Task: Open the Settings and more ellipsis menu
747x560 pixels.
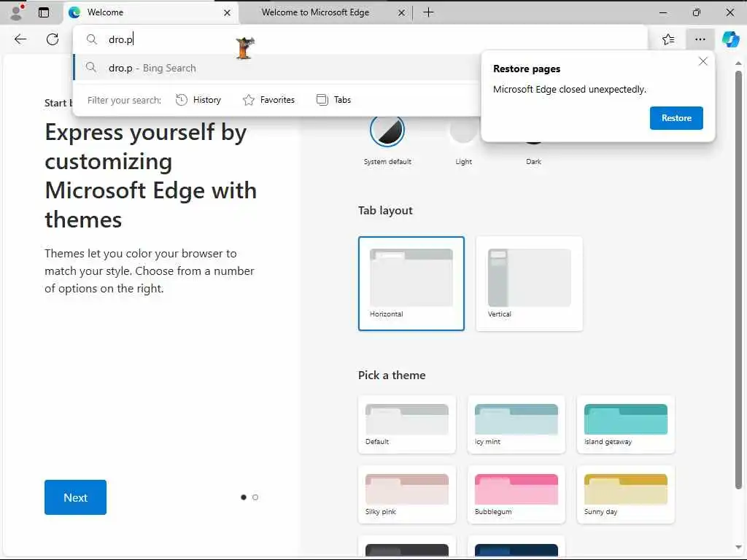Action: [700, 39]
